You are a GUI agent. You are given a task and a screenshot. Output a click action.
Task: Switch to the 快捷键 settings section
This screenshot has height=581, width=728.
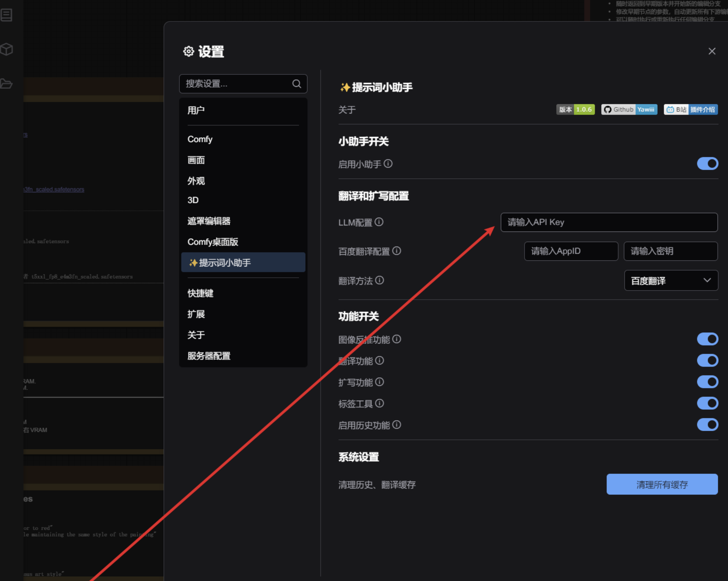click(201, 294)
